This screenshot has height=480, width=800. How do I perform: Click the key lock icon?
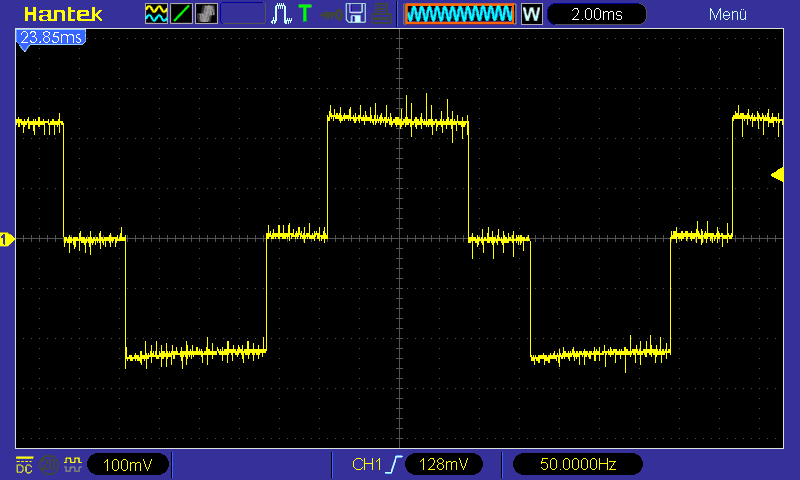point(330,14)
